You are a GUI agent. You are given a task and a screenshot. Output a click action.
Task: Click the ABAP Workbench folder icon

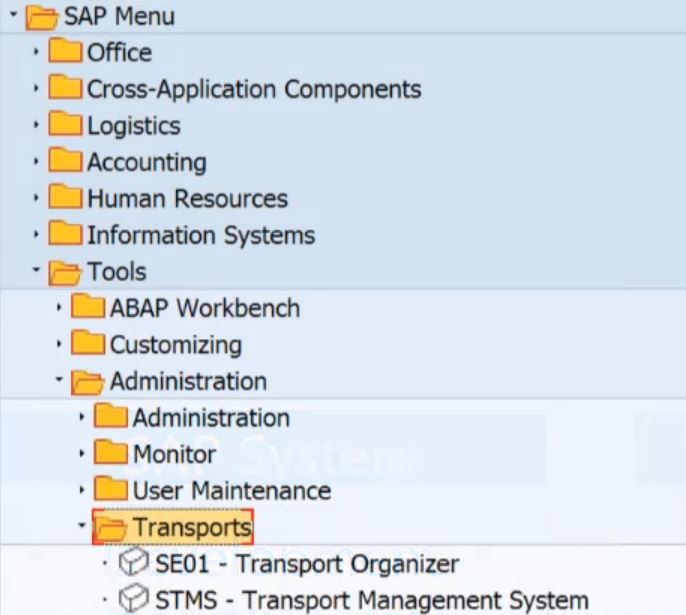[x=88, y=306]
